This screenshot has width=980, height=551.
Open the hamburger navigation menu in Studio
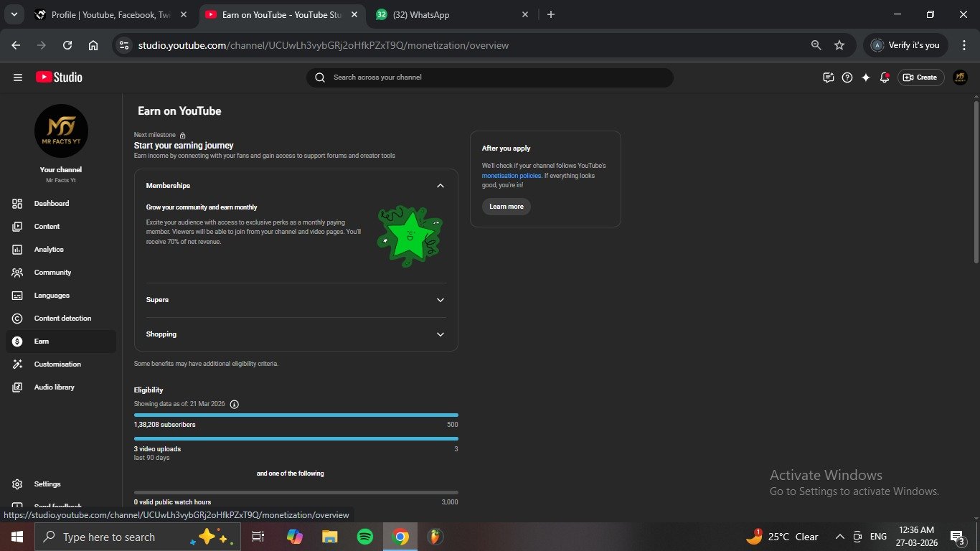coord(18,77)
